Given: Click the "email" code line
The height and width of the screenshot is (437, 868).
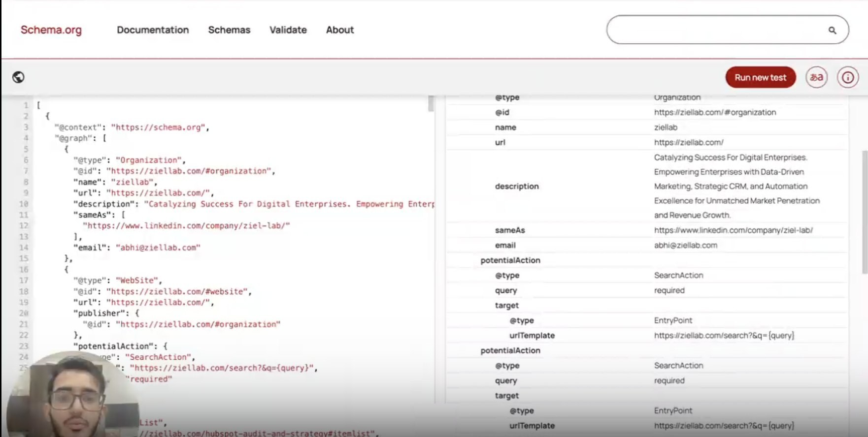Looking at the screenshot, I should pos(137,248).
